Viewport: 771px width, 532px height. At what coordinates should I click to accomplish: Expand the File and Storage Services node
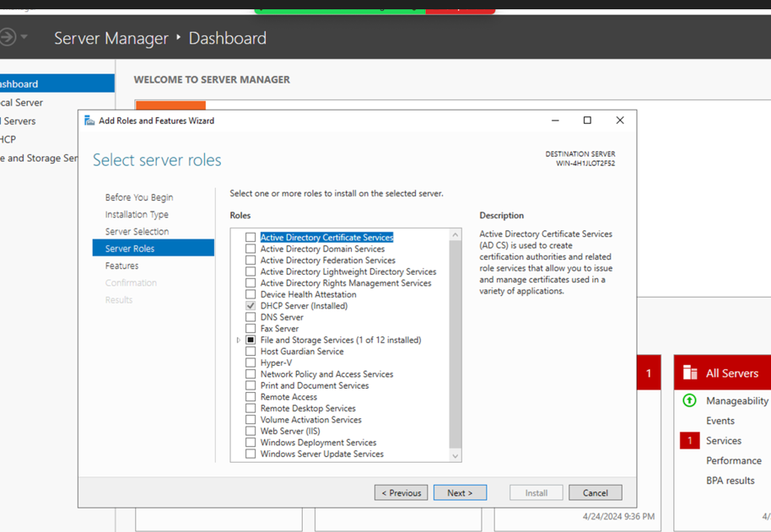pos(237,340)
